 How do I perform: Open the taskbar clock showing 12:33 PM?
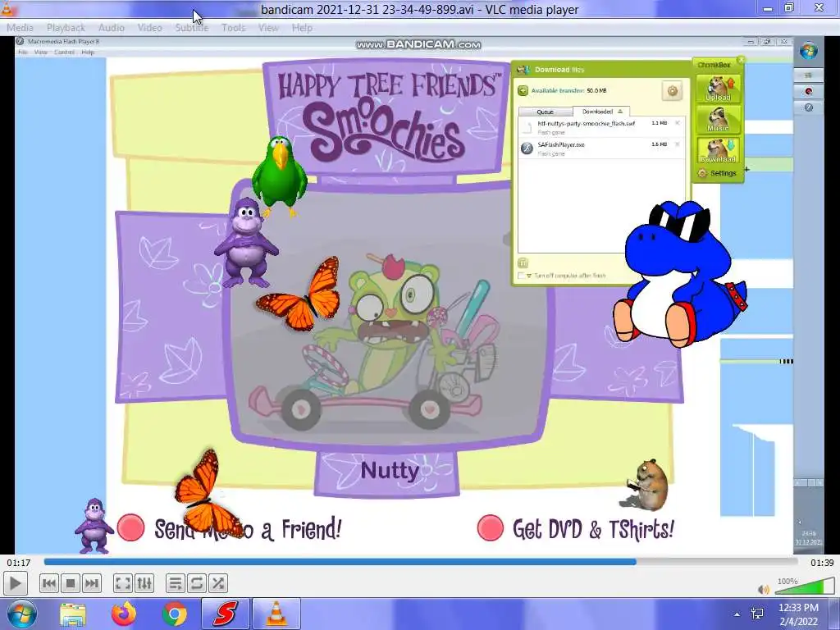pos(798,614)
